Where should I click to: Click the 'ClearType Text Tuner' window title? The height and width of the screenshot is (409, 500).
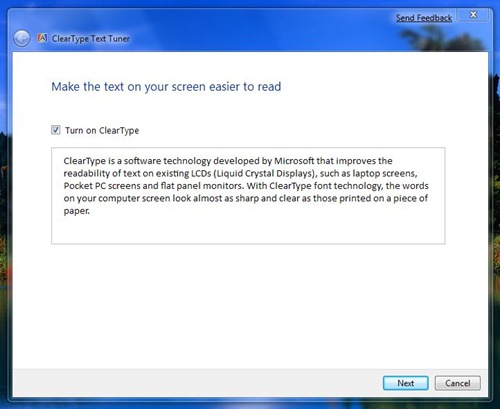tap(91, 39)
